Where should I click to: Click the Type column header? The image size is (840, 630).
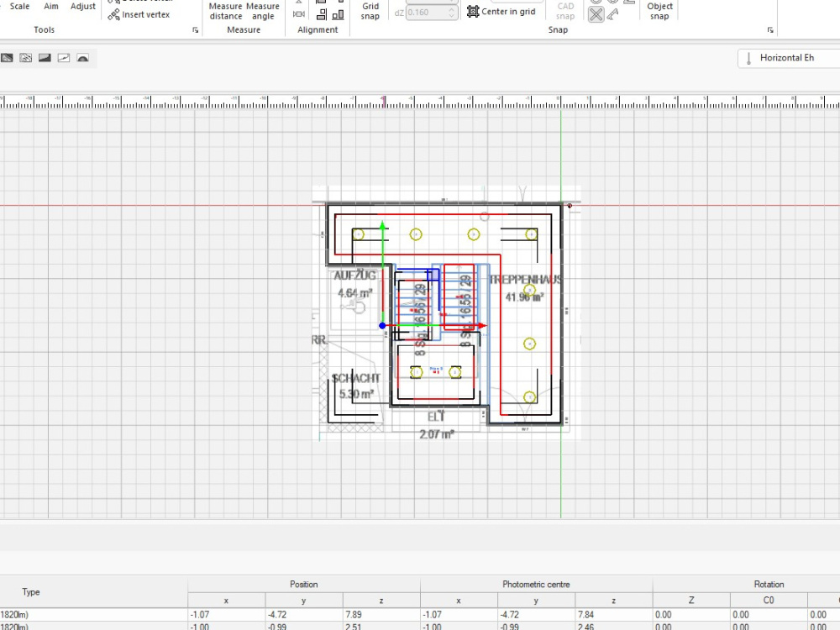click(30, 592)
